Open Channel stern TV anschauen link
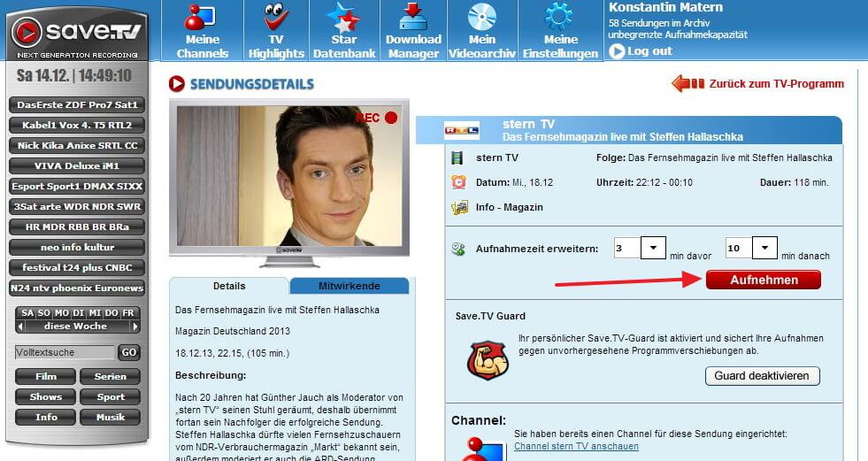 tap(576, 446)
